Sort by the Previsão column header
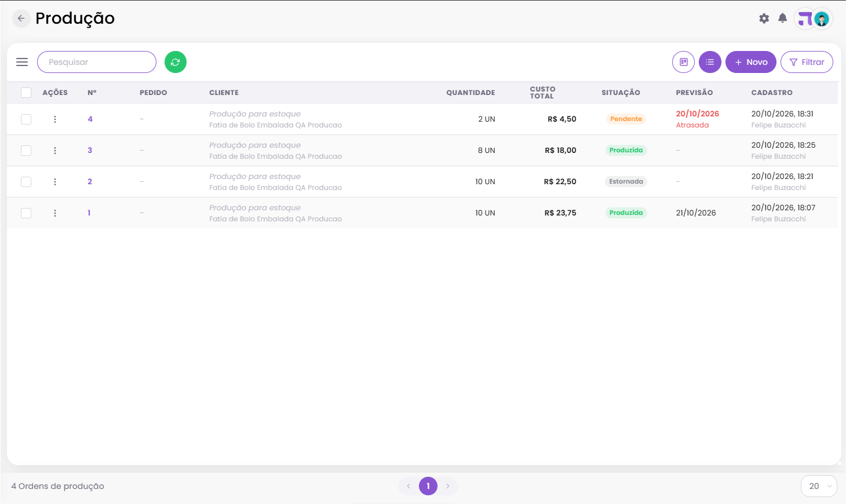The width and height of the screenshot is (846, 504). [x=694, y=93]
